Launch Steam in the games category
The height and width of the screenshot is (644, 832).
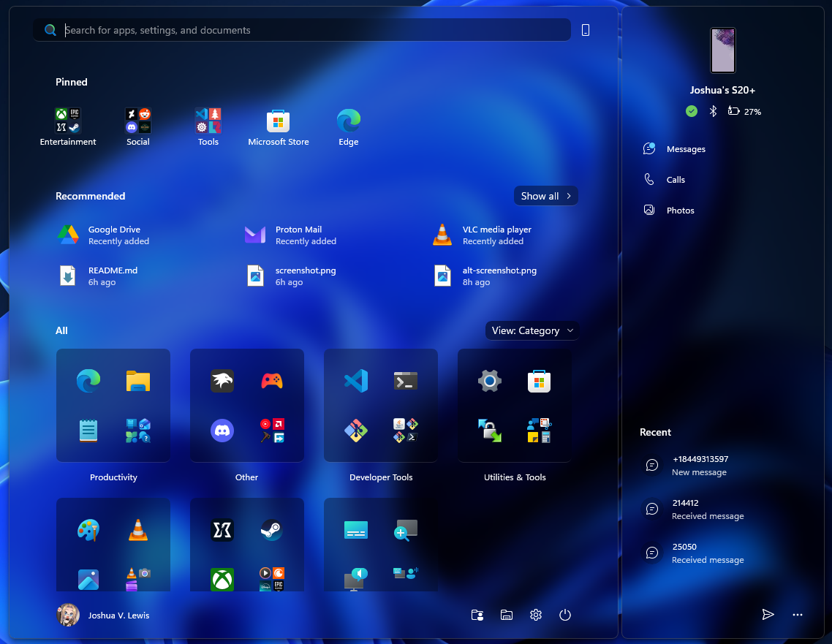coord(272,530)
